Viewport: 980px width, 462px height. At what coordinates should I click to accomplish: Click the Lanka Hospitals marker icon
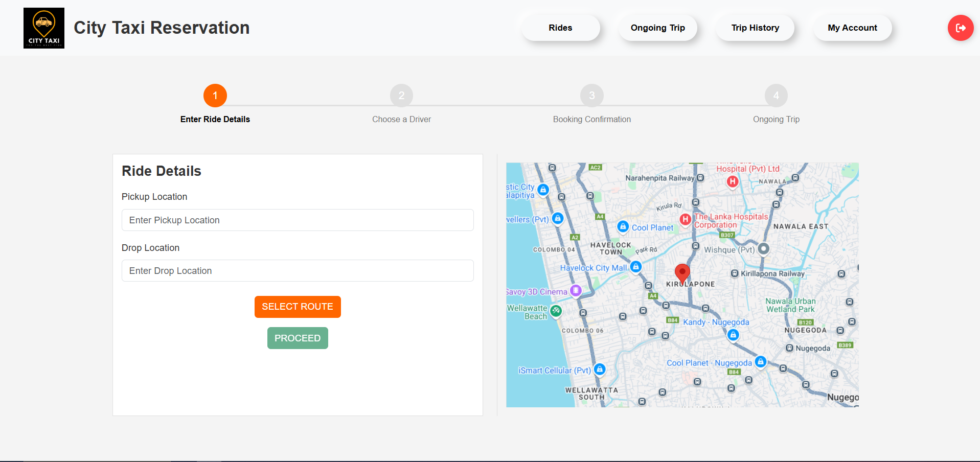[x=685, y=220]
